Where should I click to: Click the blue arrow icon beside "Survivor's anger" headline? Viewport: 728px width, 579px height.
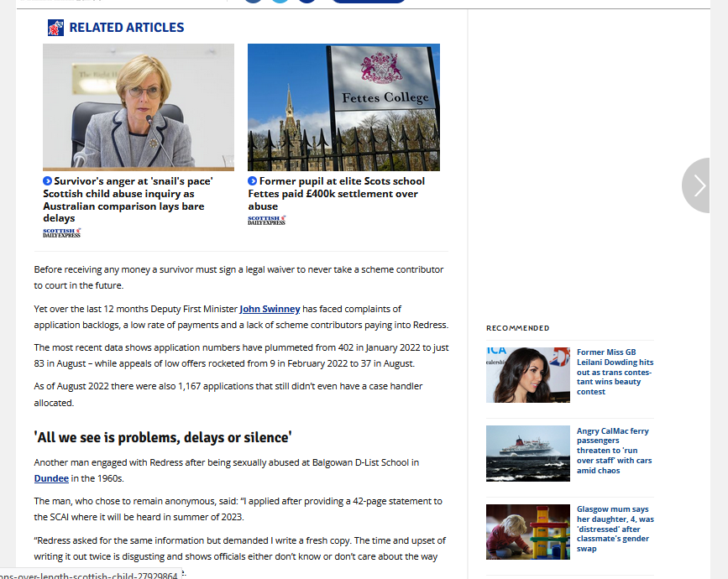(x=47, y=181)
